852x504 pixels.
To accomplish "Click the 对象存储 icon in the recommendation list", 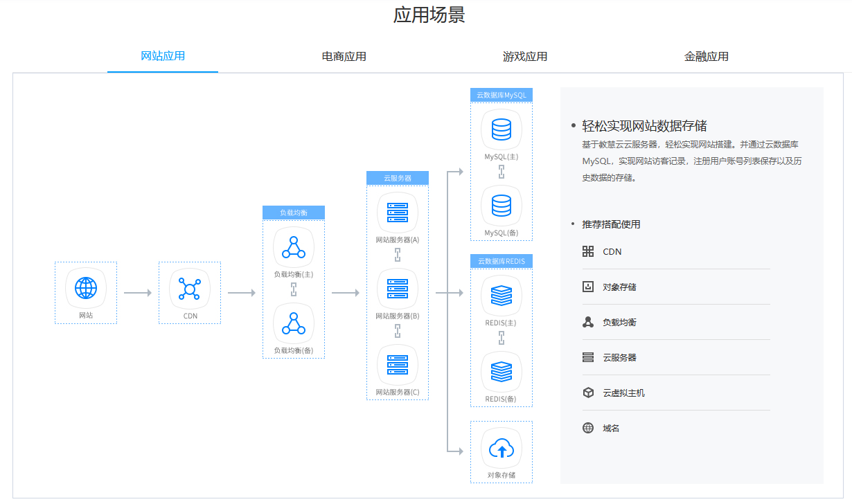I will pos(587,286).
